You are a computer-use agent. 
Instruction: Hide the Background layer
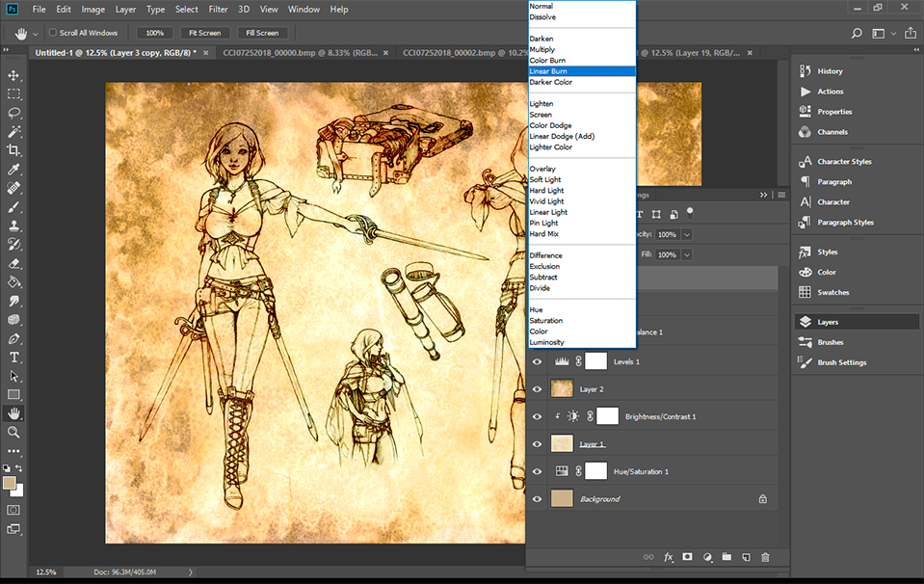(x=538, y=499)
